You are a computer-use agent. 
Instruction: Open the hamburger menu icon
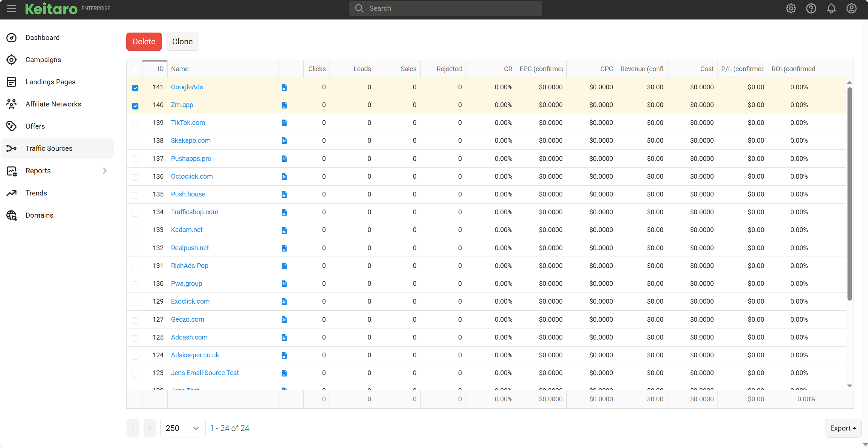point(11,8)
